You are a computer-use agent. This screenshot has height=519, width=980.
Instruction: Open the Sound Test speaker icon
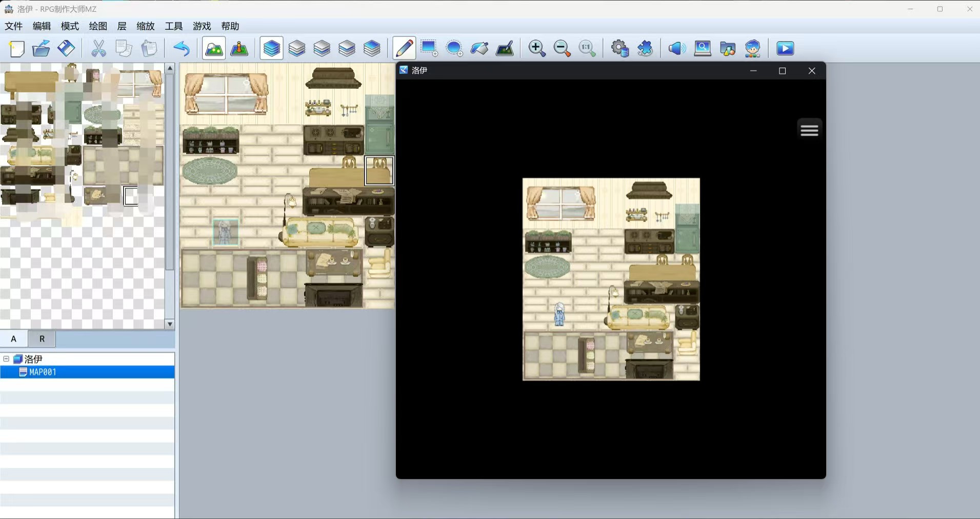coord(677,49)
